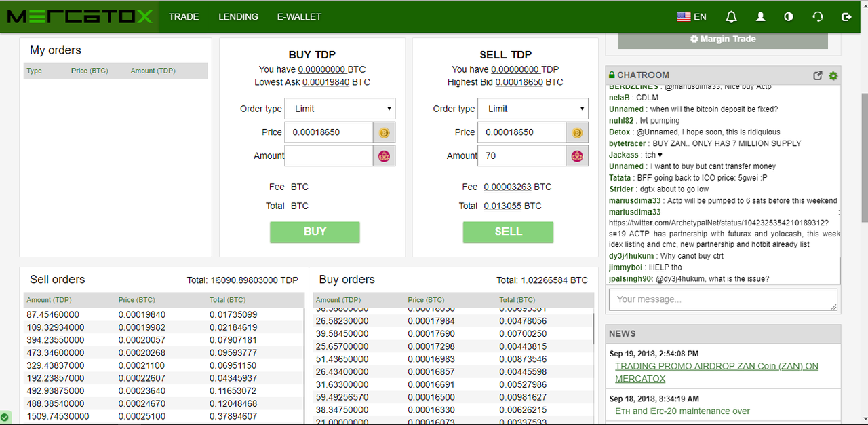Viewport: 868px width, 425px height.
Task: Open the user profile icon
Action: [x=761, y=16]
